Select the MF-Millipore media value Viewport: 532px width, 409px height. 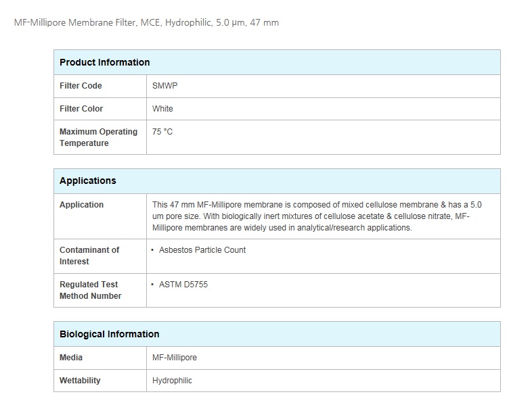(175, 358)
